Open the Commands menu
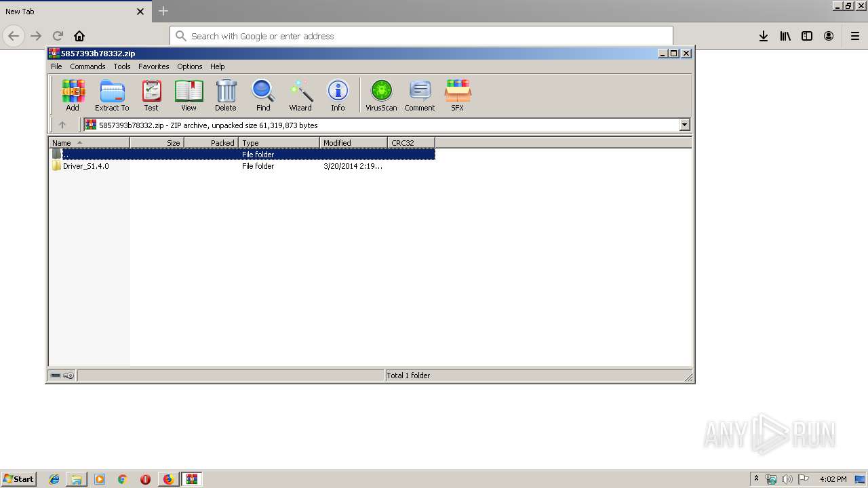 click(87, 66)
